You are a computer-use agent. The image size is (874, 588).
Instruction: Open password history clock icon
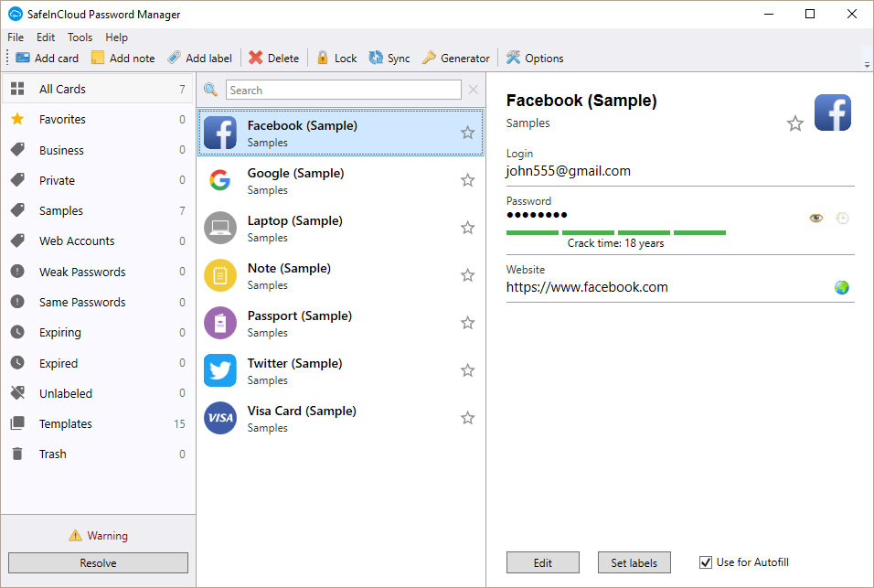843,218
